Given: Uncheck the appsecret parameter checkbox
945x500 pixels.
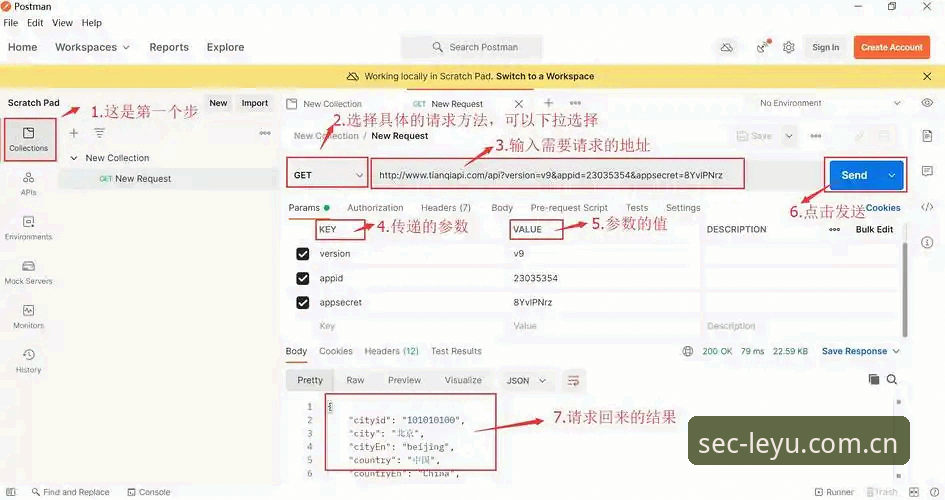Looking at the screenshot, I should [303, 302].
